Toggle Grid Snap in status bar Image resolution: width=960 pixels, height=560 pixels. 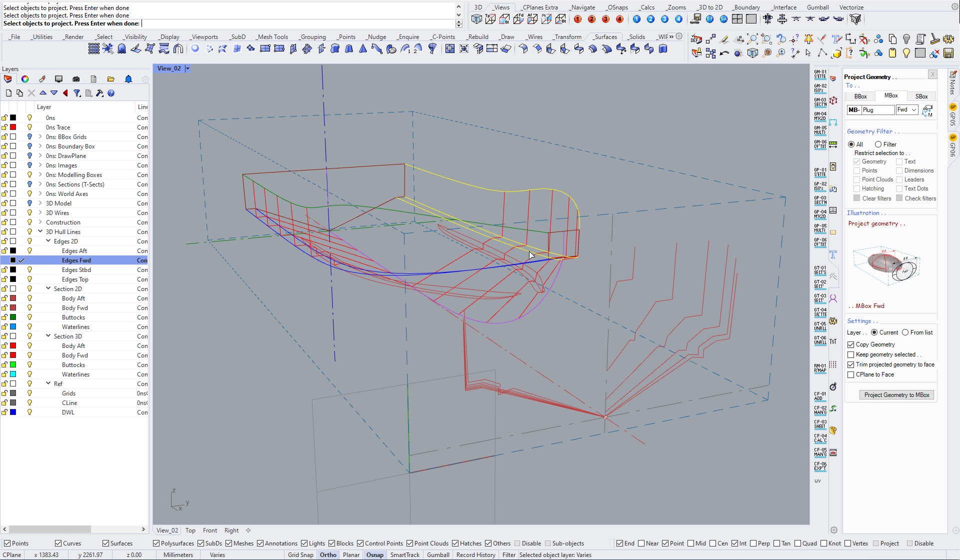300,555
